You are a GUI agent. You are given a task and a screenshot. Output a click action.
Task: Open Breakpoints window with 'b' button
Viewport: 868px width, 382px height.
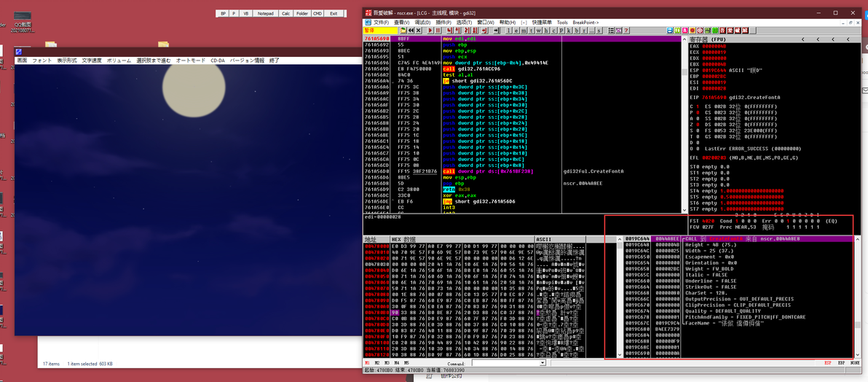[575, 30]
